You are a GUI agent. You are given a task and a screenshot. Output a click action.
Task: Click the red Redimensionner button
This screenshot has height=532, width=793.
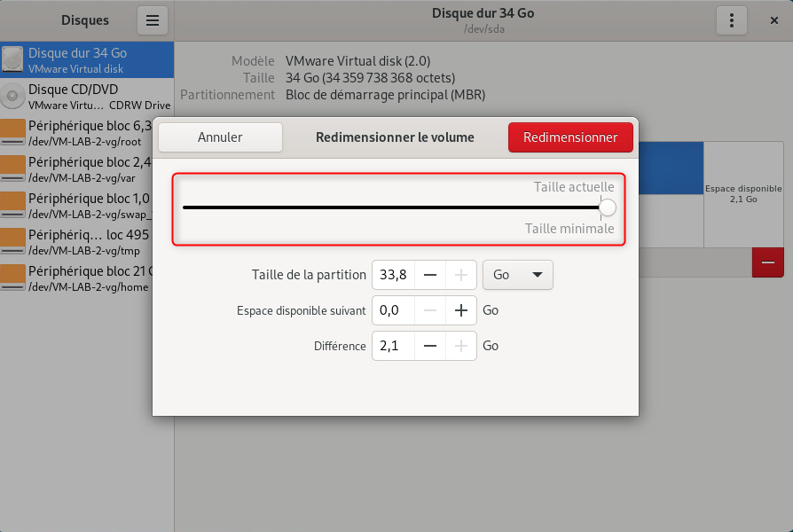point(570,137)
